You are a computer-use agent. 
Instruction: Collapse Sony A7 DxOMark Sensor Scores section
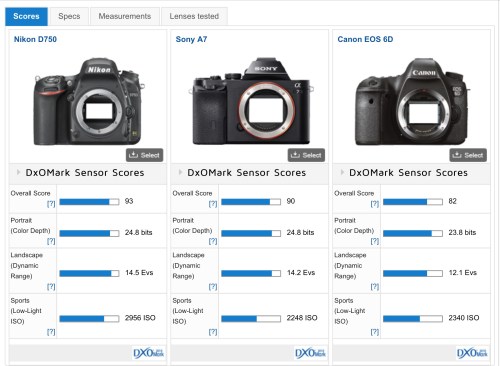180,172
